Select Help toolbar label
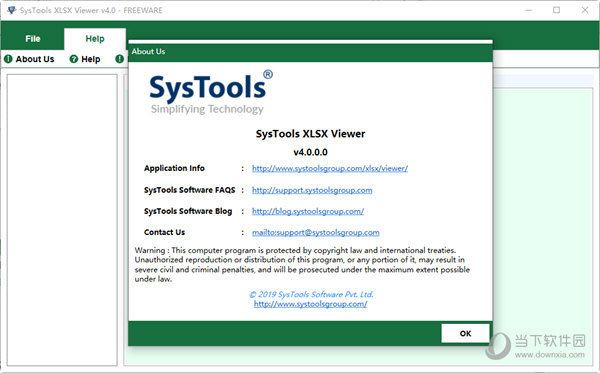The image size is (600, 373). click(91, 59)
